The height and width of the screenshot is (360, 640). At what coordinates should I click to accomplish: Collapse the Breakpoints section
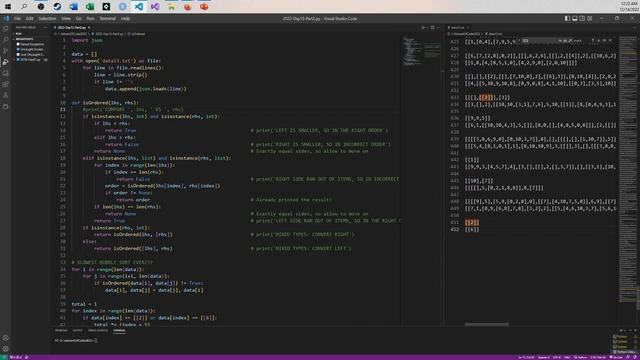pyautogui.click(x=31, y=39)
